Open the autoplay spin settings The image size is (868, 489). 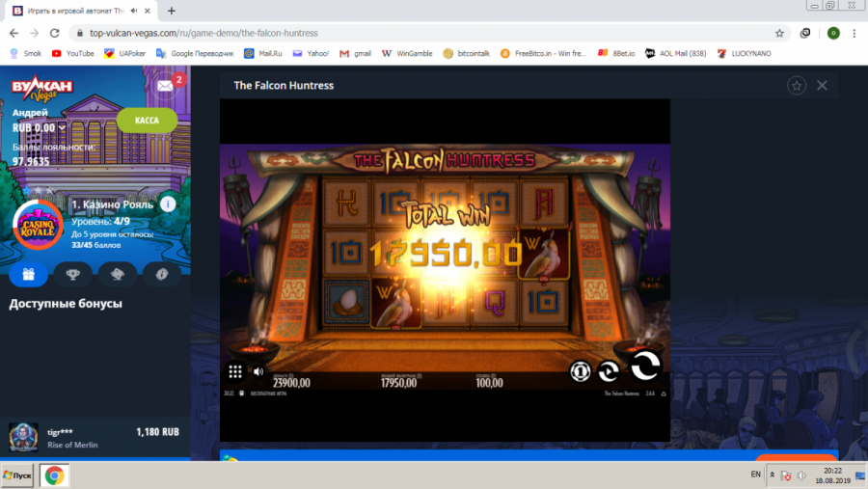(609, 370)
